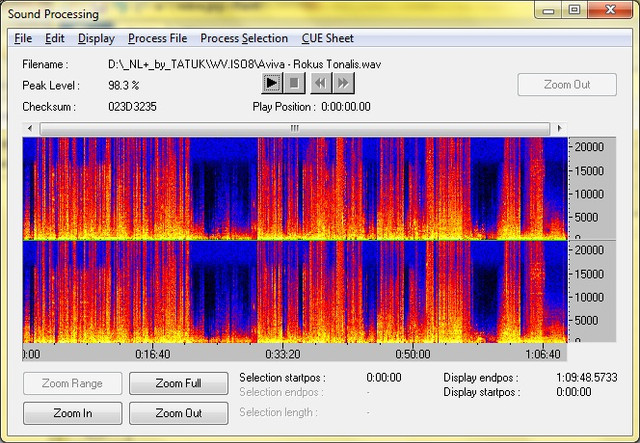
Task: Click the horizontal scrollbar right arrow
Action: click(x=559, y=128)
